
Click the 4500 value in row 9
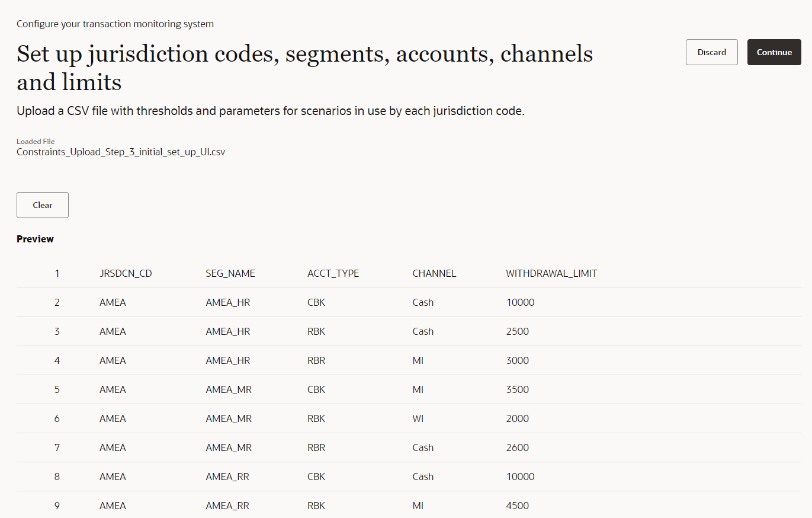[x=518, y=506]
